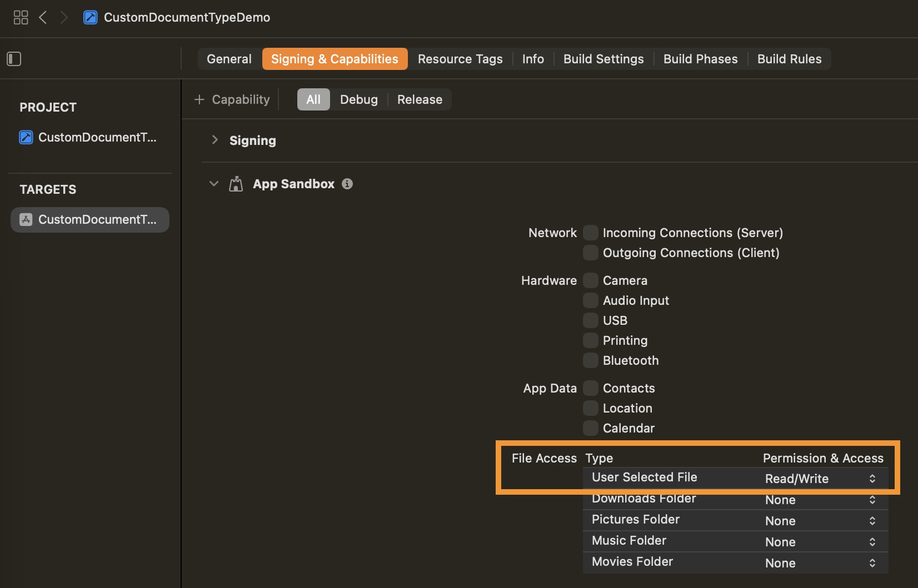Open Music Folder permission dropdown
The width and height of the screenshot is (918, 588).
(x=821, y=542)
